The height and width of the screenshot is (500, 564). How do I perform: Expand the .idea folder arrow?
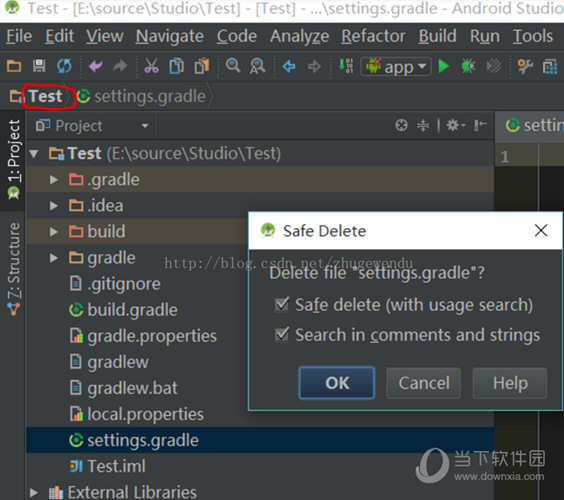(x=54, y=205)
